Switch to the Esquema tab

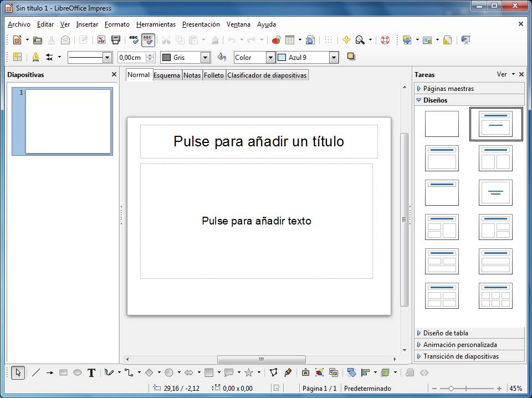[166, 75]
